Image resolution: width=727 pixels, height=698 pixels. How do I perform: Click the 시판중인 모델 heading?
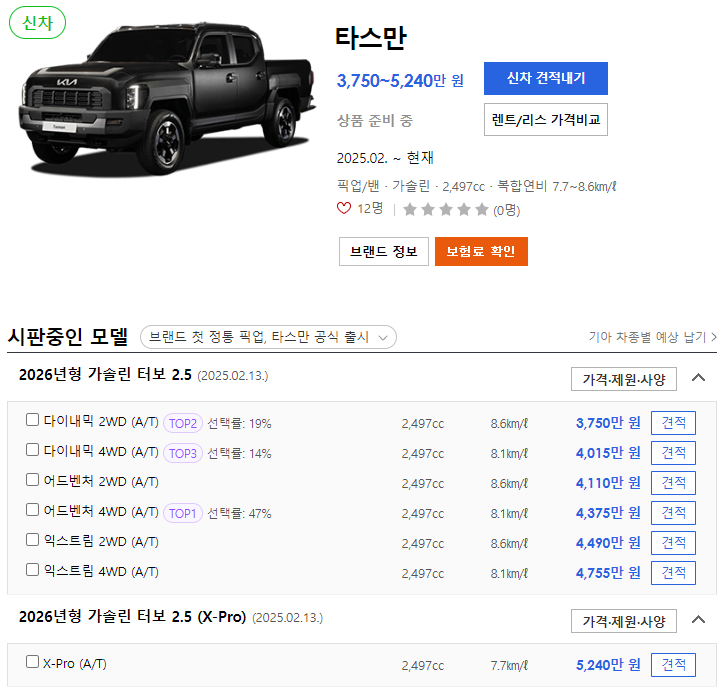tap(68, 336)
